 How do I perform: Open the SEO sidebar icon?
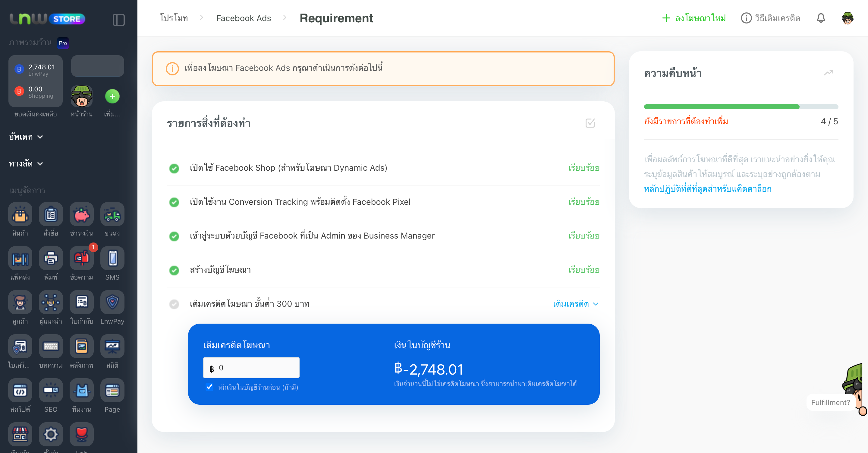[51, 390]
